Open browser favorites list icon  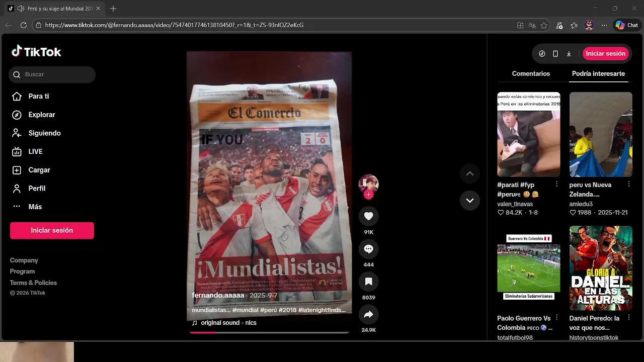[574, 25]
